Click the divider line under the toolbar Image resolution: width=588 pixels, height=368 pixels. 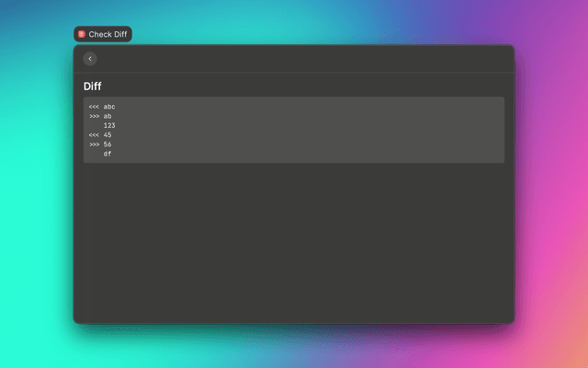click(294, 73)
